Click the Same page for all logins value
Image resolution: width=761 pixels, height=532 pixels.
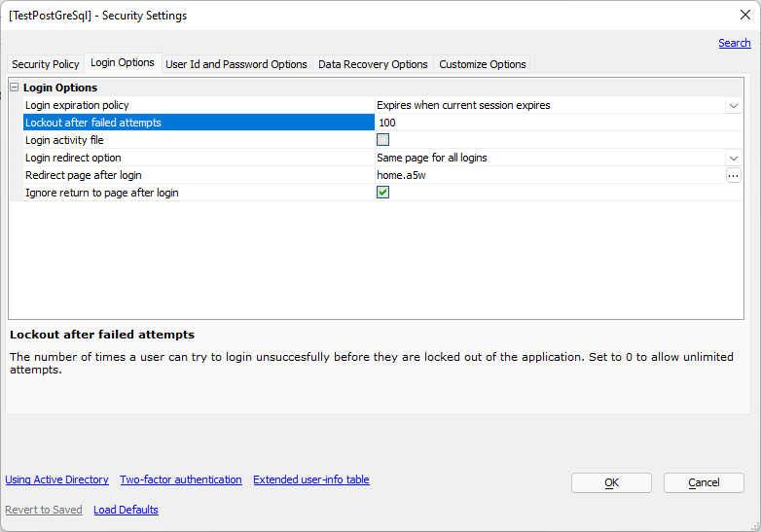point(432,158)
